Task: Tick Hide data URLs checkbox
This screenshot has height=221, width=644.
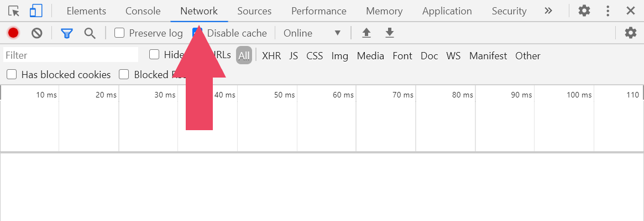Action: pyautogui.click(x=154, y=54)
